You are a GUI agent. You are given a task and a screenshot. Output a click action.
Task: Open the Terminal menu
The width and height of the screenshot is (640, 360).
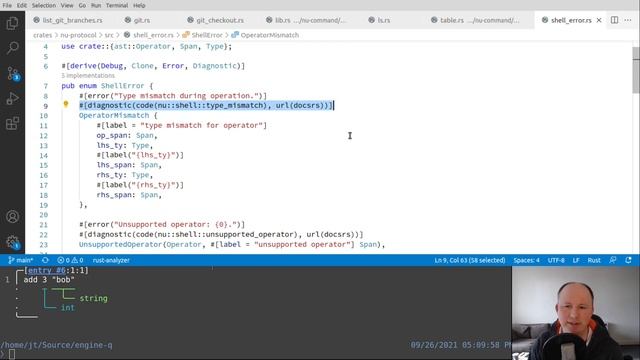(117, 5)
